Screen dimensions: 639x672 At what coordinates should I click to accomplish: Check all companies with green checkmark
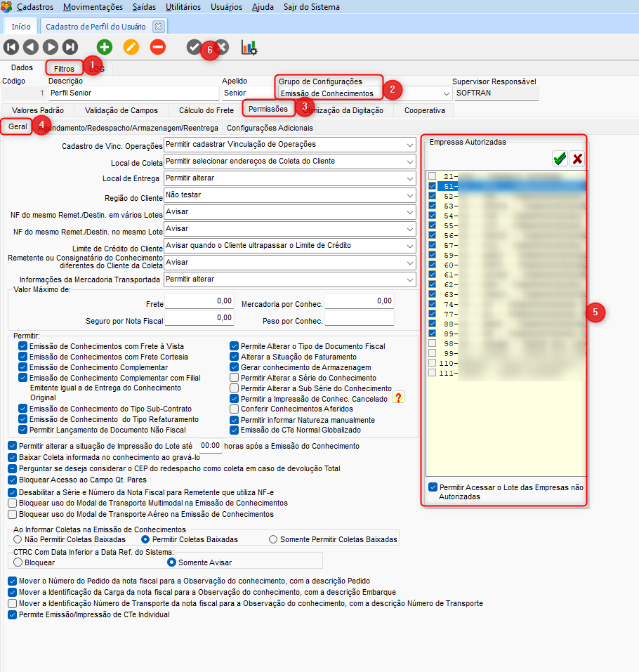560,159
